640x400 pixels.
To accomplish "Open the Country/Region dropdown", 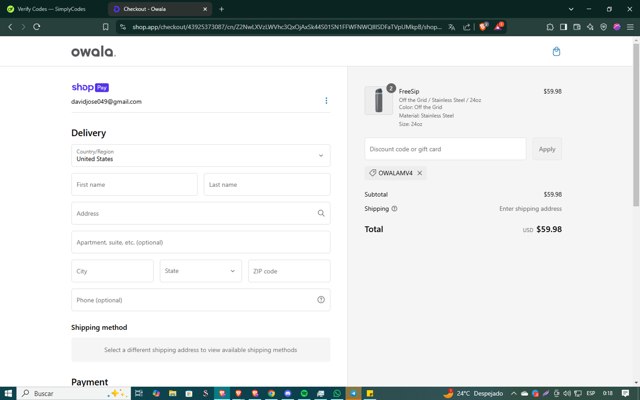I will tap(200, 155).
